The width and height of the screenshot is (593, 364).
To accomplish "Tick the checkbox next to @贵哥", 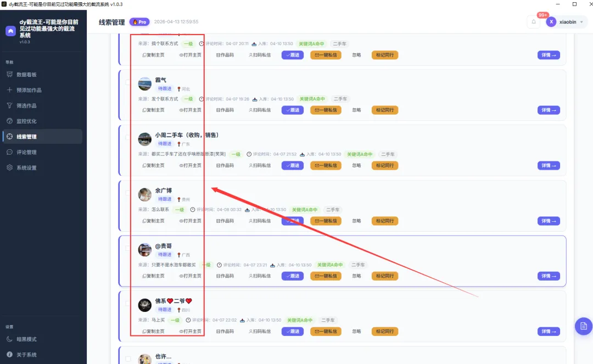I will tap(128, 248).
